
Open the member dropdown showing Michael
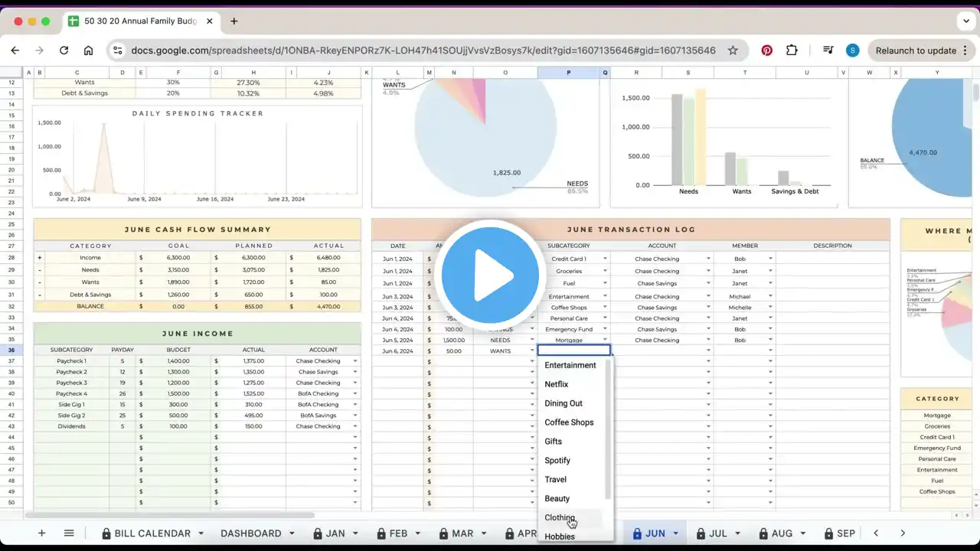click(x=770, y=296)
